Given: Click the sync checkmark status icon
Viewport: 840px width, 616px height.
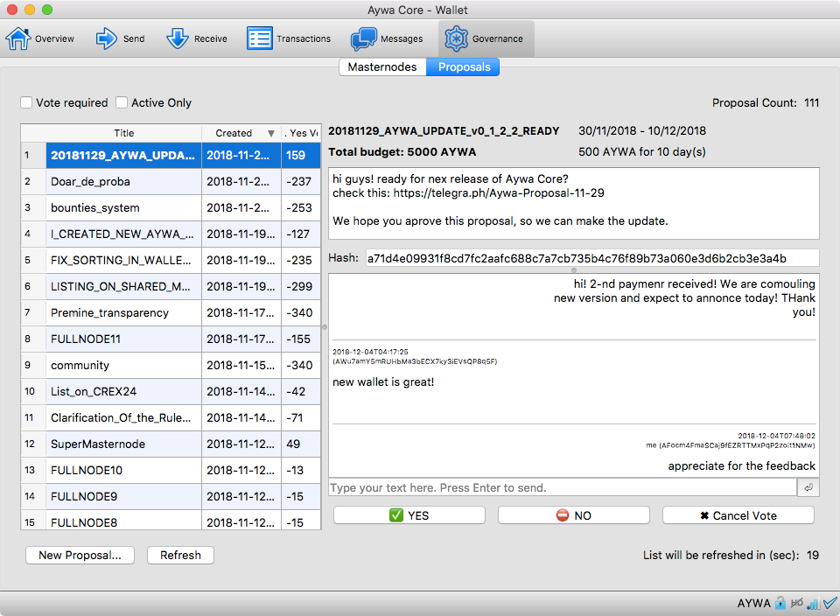Looking at the screenshot, I should [829, 603].
